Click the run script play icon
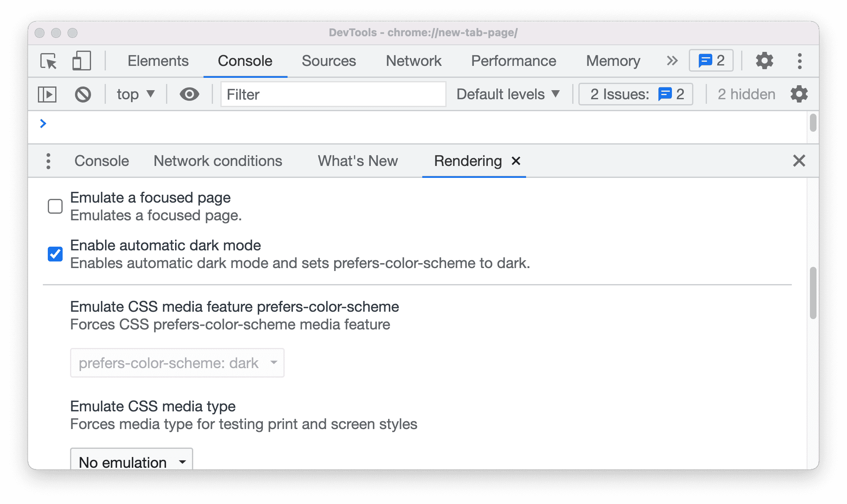847x504 pixels. pyautogui.click(x=48, y=94)
